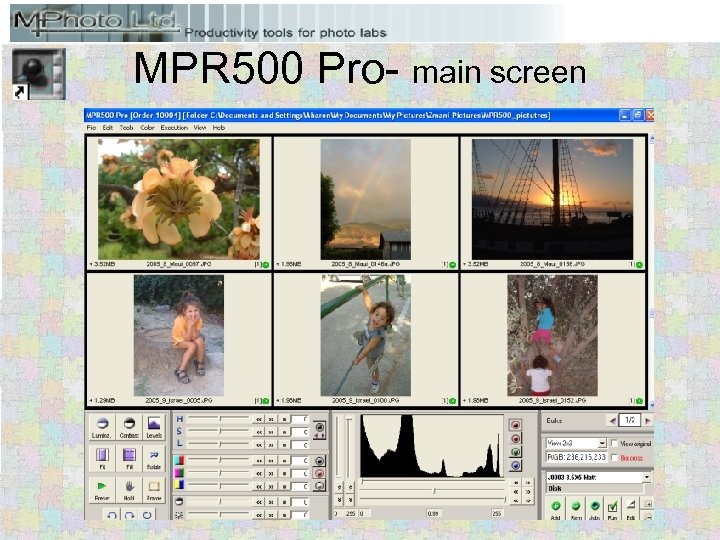This screenshot has height=540, width=720.
Task: Open the Edit menu
Action: tap(107, 128)
